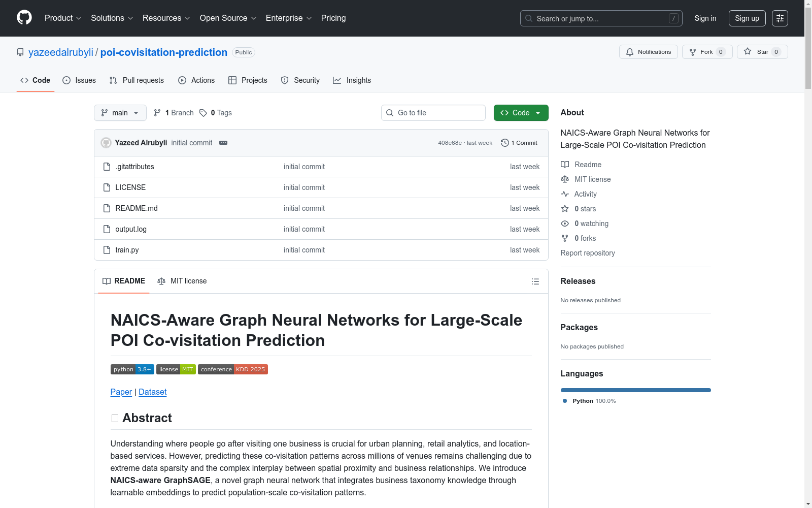Click the license MIT badge

pos(176,369)
